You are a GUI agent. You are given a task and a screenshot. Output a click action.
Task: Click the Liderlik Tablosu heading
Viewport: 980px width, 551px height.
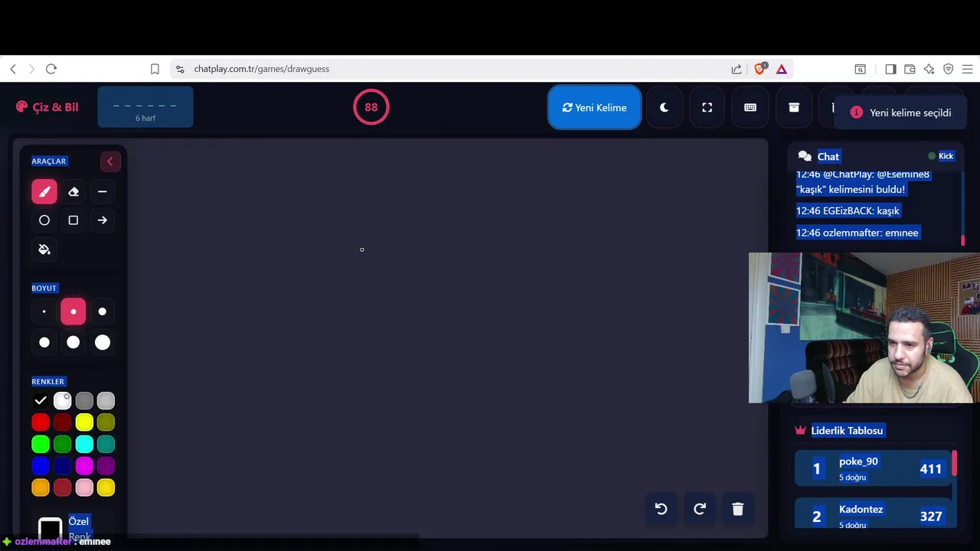(x=847, y=431)
